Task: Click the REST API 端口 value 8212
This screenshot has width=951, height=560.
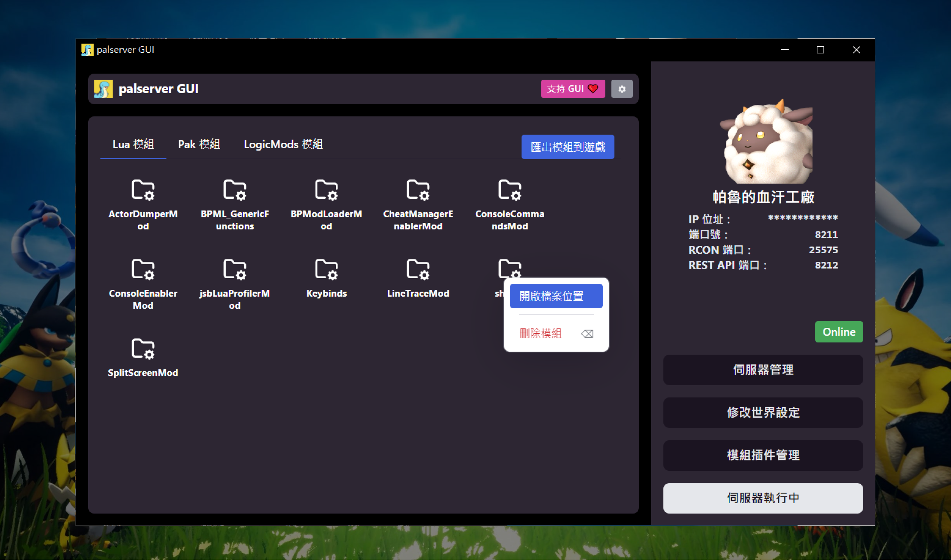Action: [x=827, y=265]
